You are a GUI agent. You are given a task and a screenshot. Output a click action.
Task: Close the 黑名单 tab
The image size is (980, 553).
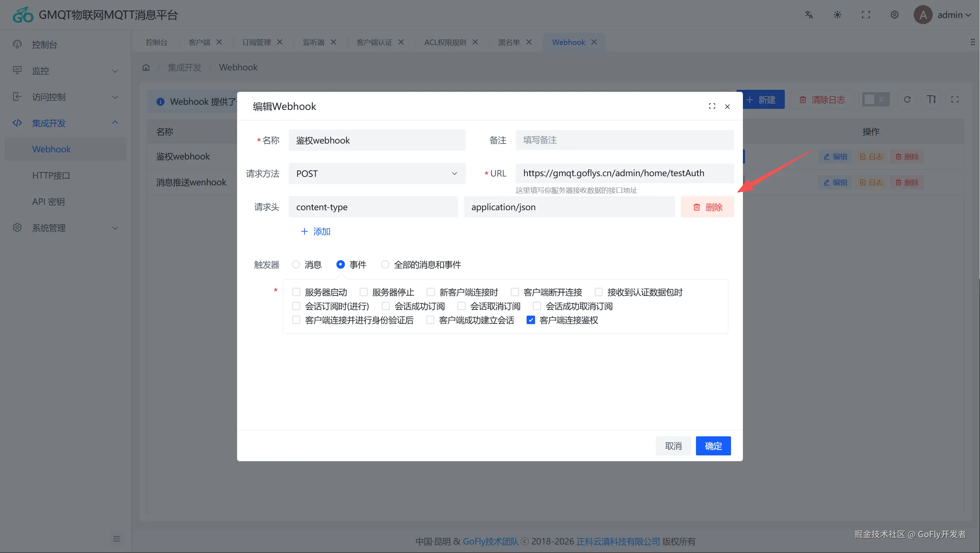click(x=529, y=42)
